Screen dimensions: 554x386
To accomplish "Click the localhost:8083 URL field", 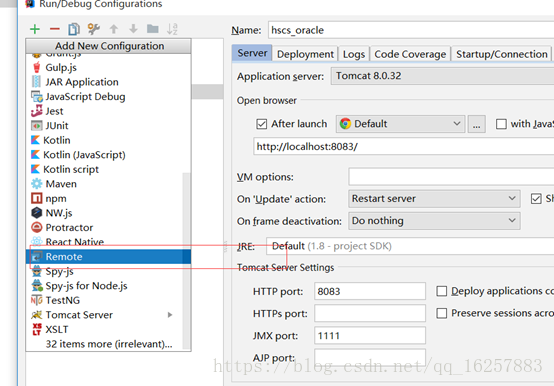I will [403, 147].
